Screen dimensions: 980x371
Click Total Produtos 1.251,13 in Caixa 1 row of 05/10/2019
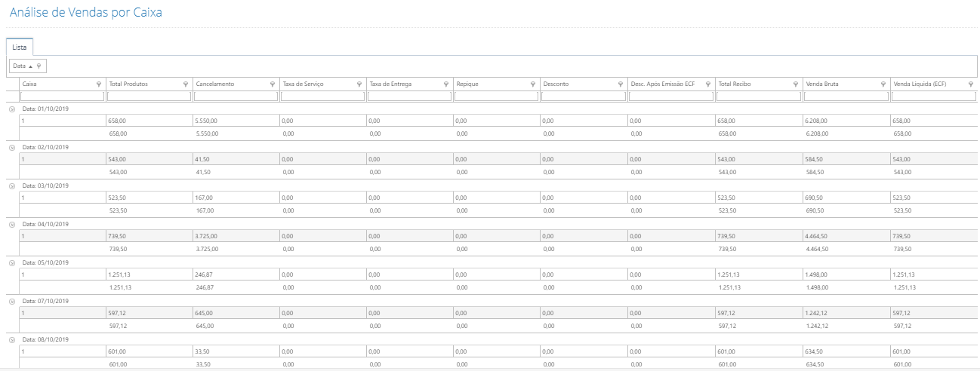pos(120,274)
